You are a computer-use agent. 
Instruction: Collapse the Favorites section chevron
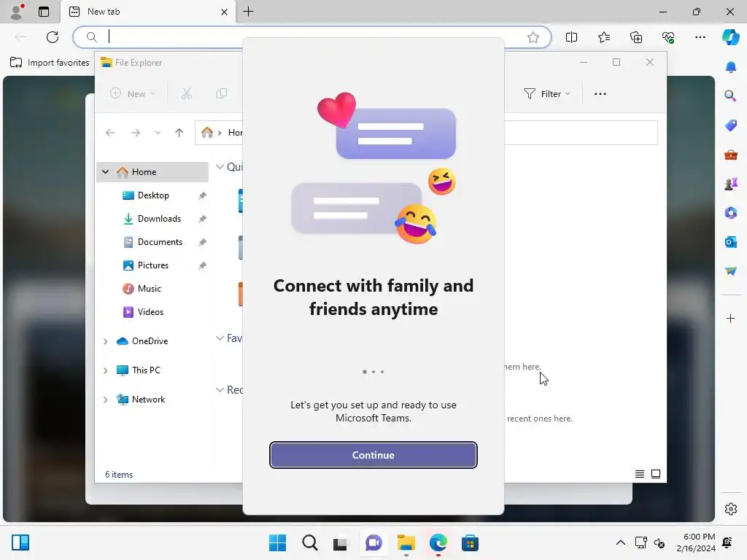220,338
